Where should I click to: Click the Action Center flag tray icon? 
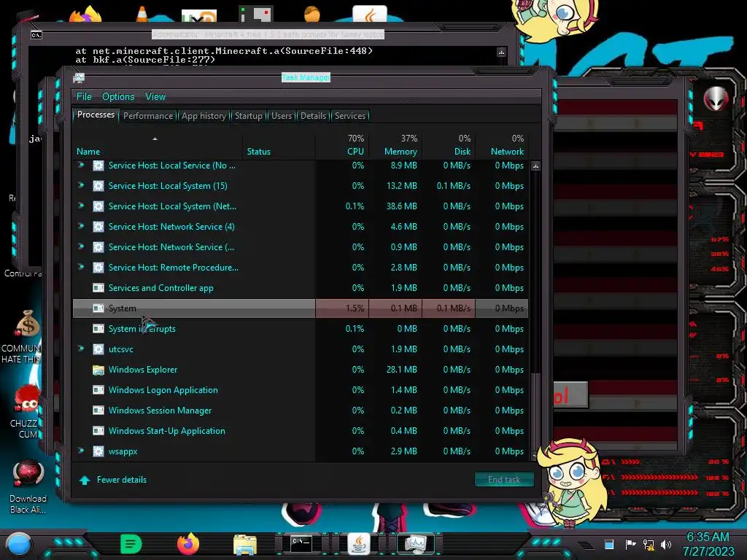tap(630, 544)
